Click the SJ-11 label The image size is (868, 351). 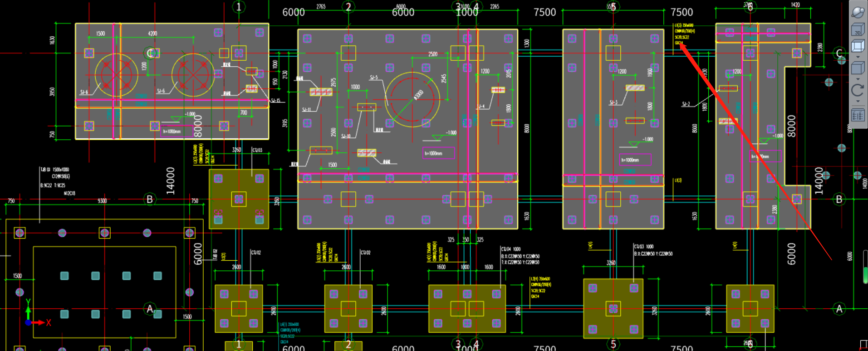[306, 110]
